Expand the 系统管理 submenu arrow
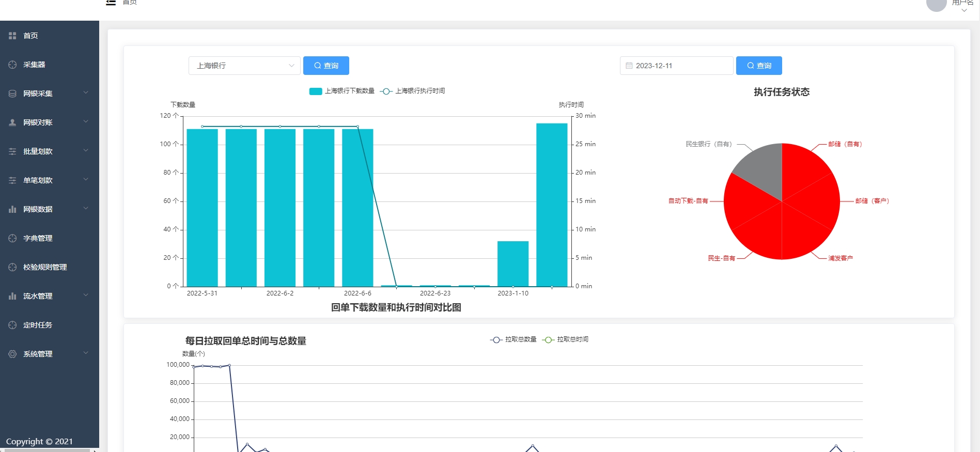Image resolution: width=980 pixels, height=452 pixels. pos(86,353)
